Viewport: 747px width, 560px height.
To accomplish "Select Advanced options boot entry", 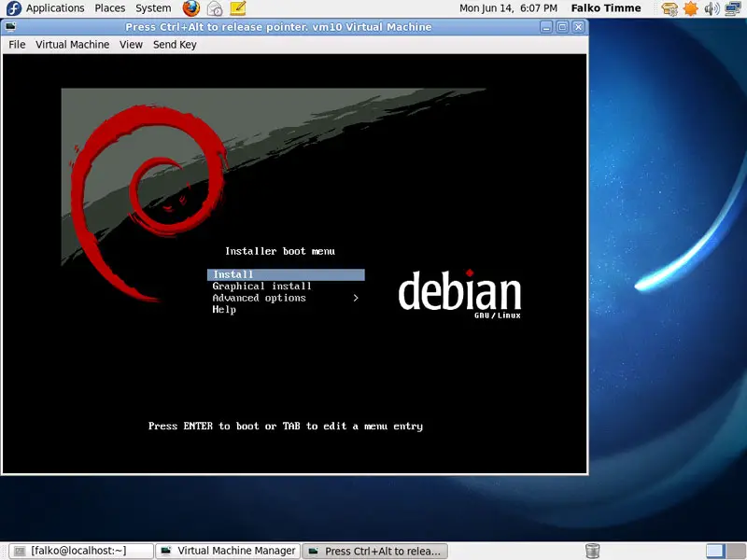I will [259, 298].
